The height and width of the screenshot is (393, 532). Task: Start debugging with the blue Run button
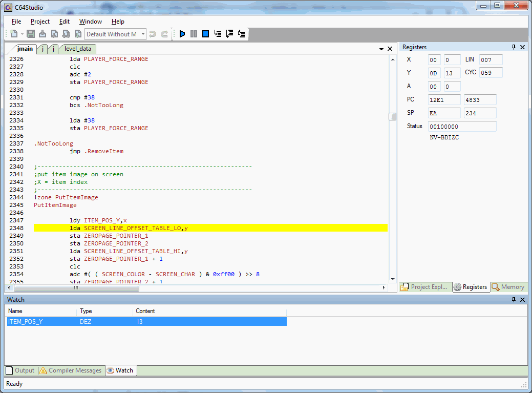[182, 34]
